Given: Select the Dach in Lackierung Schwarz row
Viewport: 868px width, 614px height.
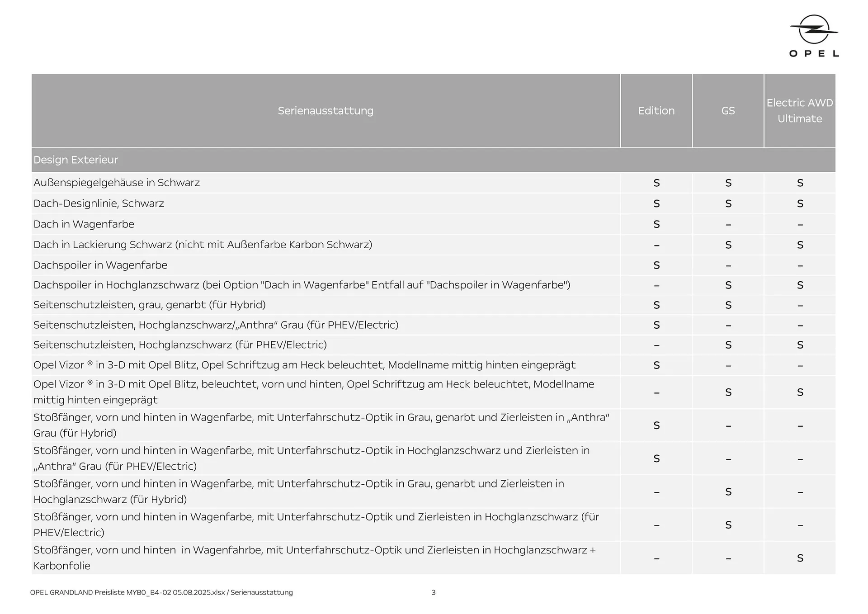Looking at the screenshot, I should coord(203,245).
